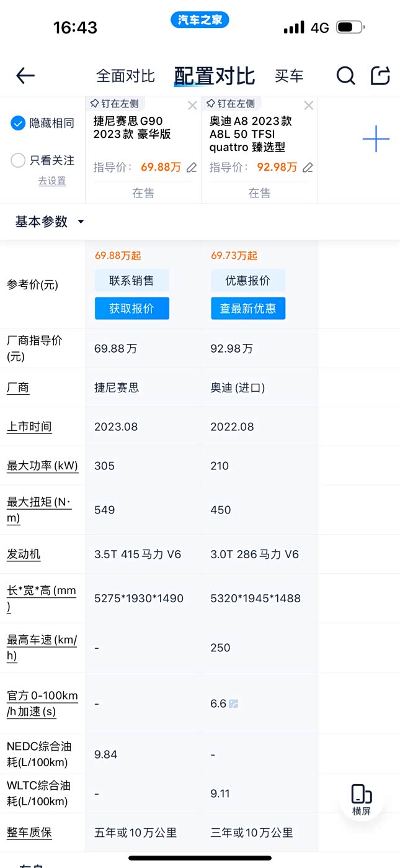Open the icon next to 6.6 acceleration
This screenshot has width=400, height=868.
(234, 703)
